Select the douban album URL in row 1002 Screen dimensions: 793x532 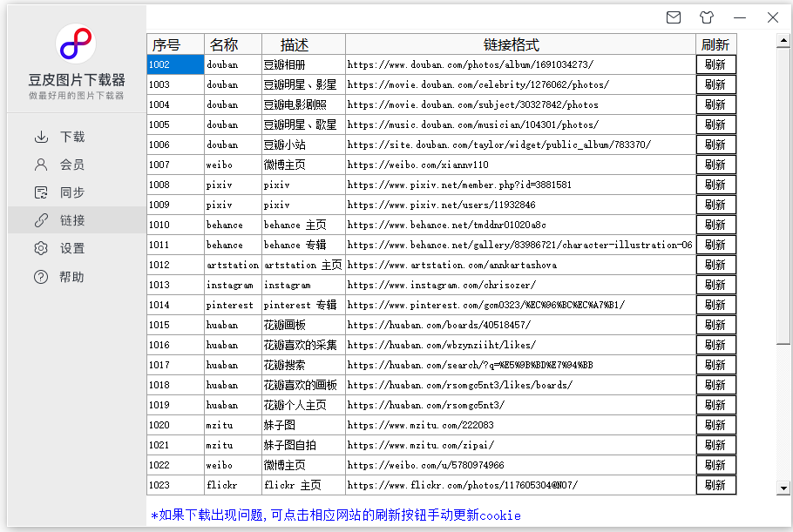520,64
